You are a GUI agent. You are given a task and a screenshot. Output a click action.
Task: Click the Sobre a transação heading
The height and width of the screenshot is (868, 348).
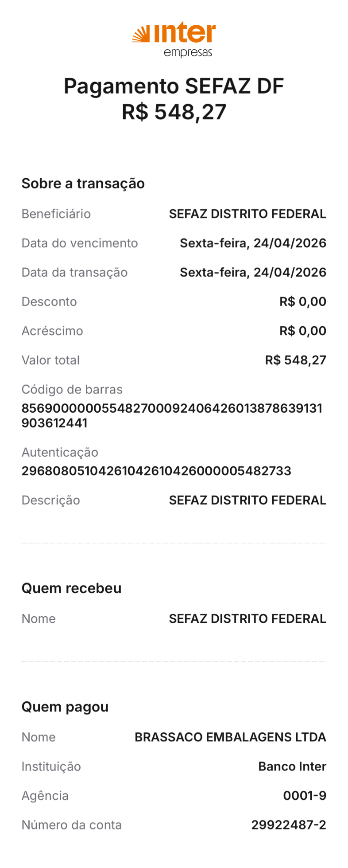(83, 184)
